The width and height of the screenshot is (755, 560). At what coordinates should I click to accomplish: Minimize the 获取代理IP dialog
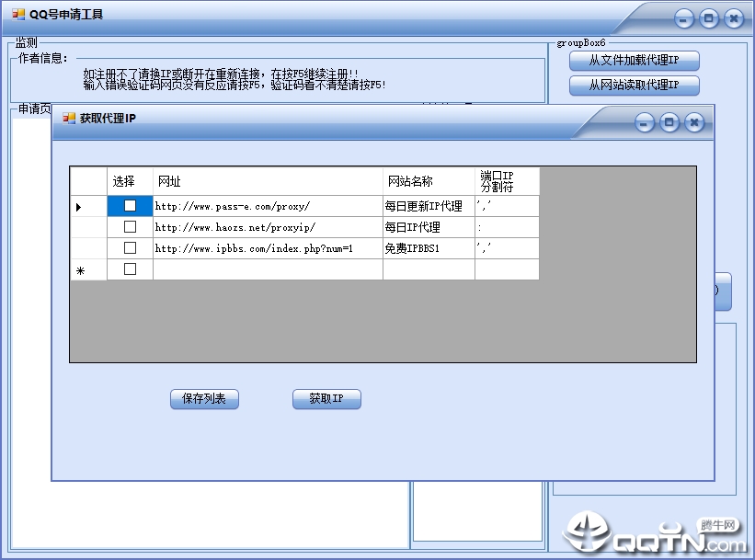coord(645,122)
